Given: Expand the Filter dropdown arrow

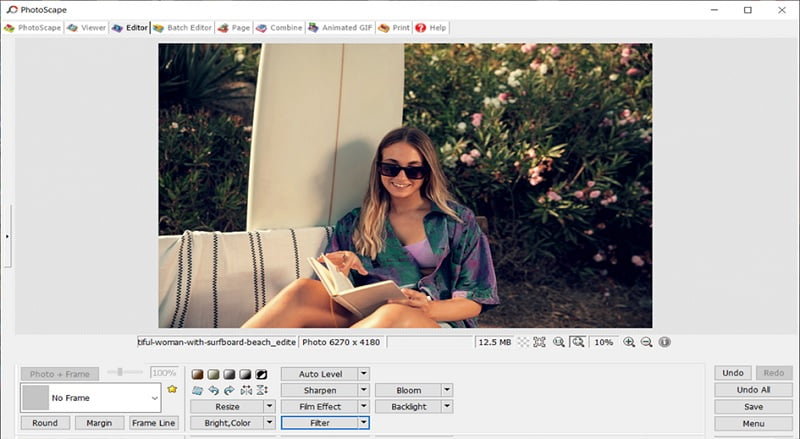Looking at the screenshot, I should click(364, 423).
